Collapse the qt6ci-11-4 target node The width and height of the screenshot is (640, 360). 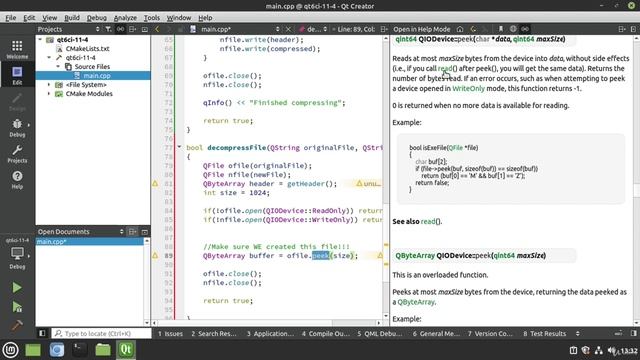49,58
